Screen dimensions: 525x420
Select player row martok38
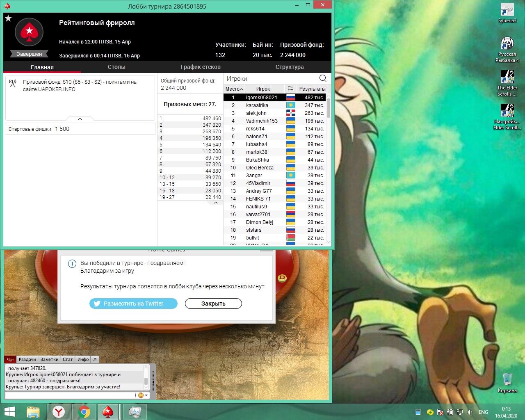point(274,152)
